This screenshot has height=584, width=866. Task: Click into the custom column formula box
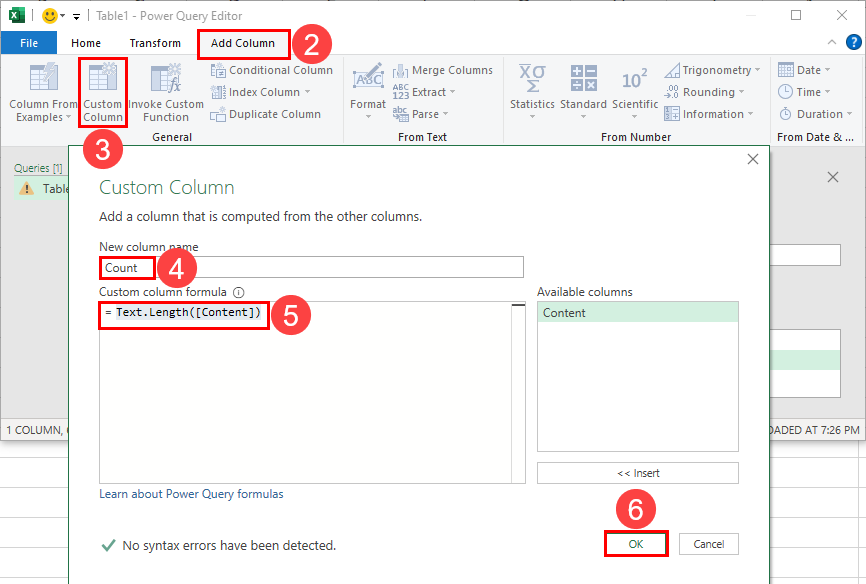point(305,392)
